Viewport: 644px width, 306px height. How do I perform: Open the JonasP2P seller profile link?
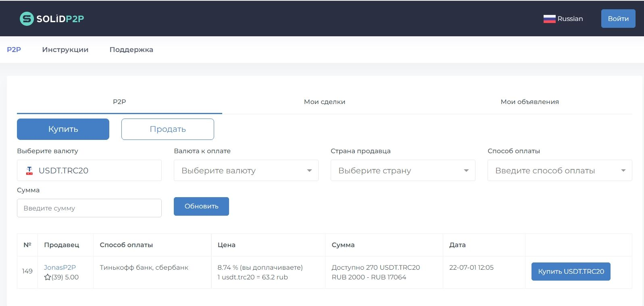60,267
